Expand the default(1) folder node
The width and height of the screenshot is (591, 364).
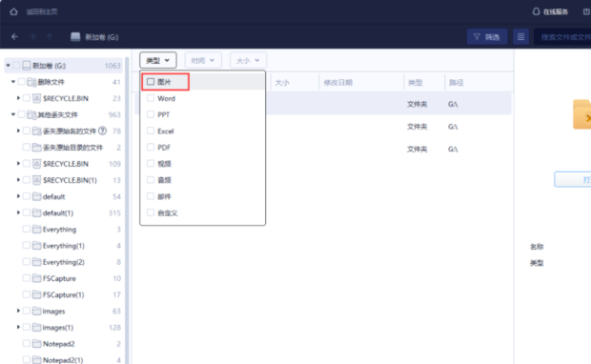coord(18,212)
